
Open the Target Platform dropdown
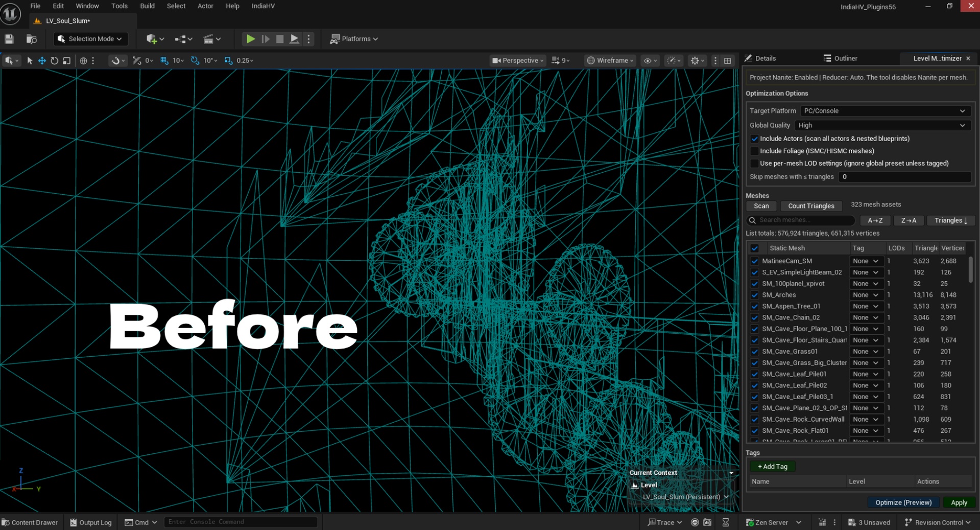coord(885,111)
